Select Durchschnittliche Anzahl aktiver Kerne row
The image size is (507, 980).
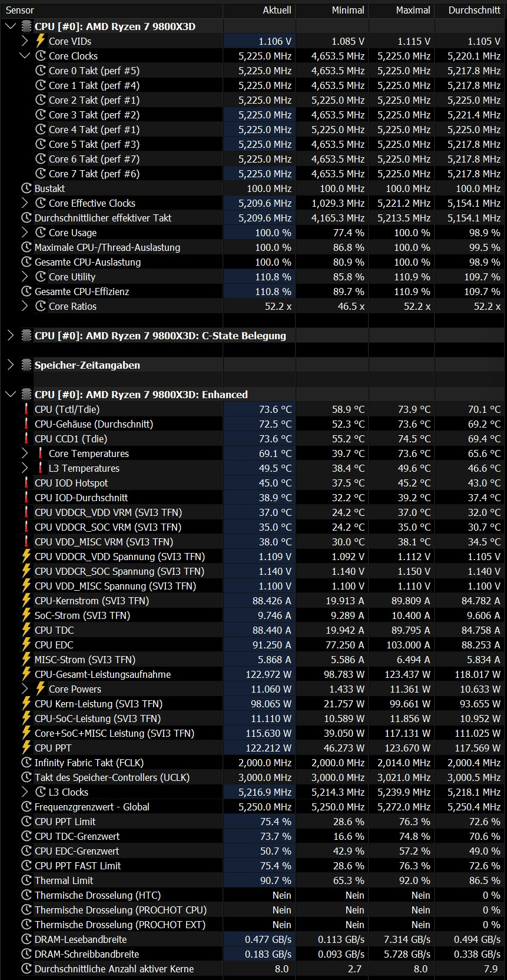coord(253,969)
